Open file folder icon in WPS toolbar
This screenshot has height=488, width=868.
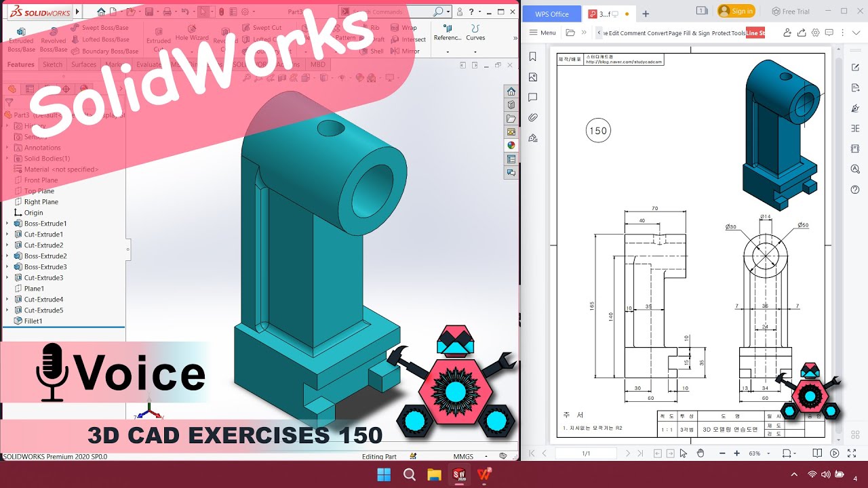coord(570,33)
